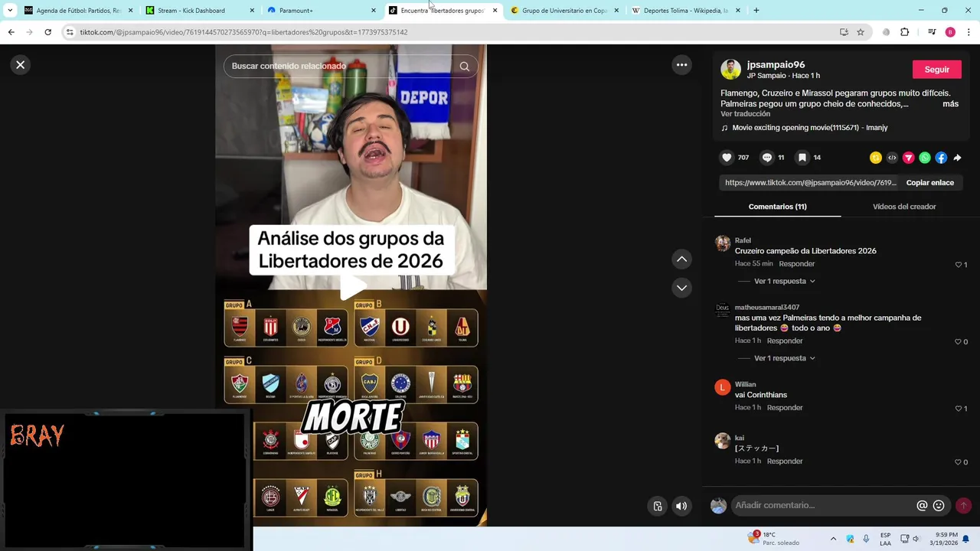Image resolution: width=980 pixels, height=551 pixels.
Task: Open Chrome three-dot menu
Action: [x=969, y=32]
